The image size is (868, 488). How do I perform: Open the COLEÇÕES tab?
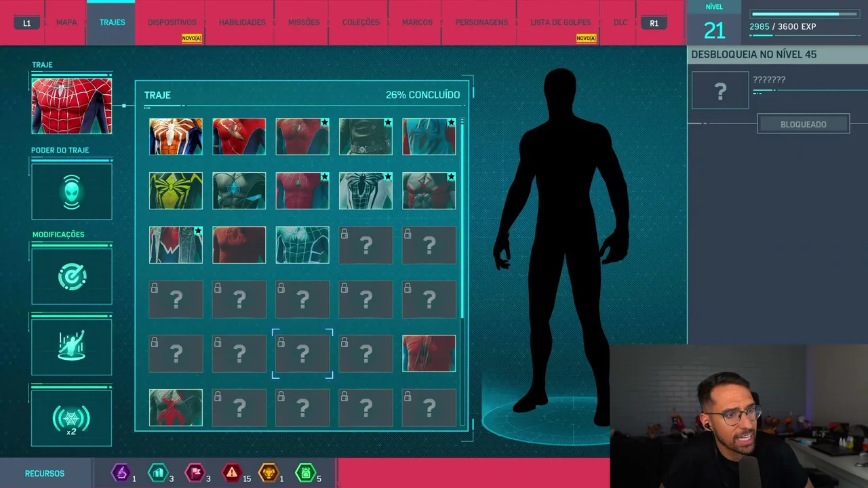[x=361, y=22]
